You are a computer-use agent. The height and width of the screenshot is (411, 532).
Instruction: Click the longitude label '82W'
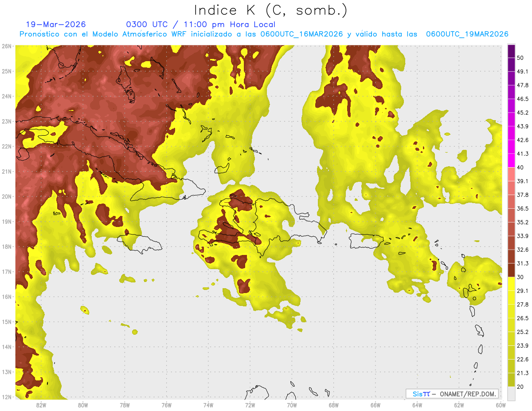click(41, 405)
